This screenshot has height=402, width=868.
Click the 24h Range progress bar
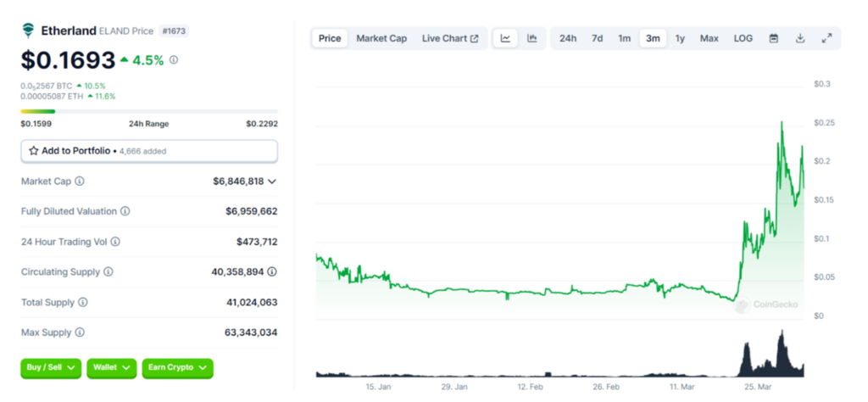pyautogui.click(x=149, y=111)
